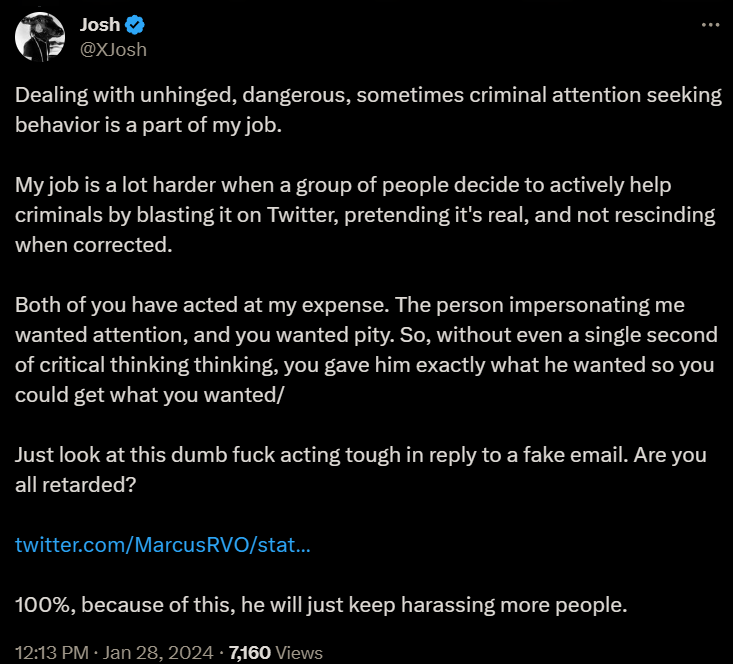This screenshot has height=664, width=733.
Task: Click the 7,160 view count number
Action: (249, 653)
